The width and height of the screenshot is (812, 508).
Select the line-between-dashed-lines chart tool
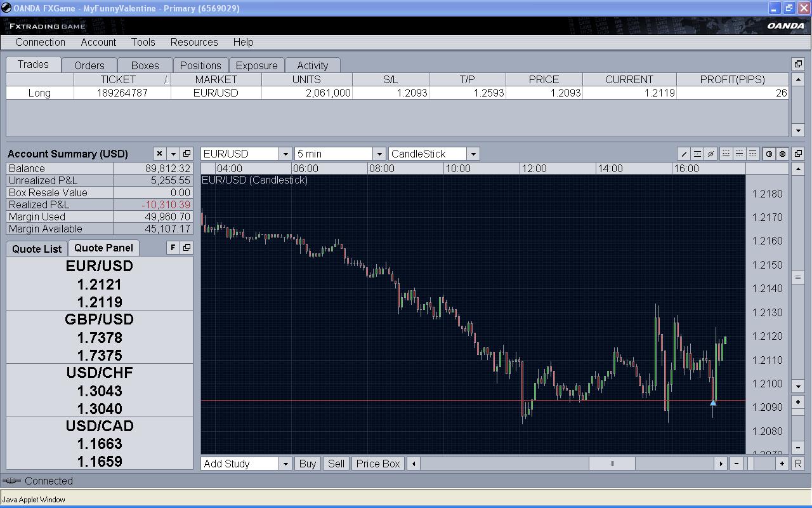[x=697, y=154]
